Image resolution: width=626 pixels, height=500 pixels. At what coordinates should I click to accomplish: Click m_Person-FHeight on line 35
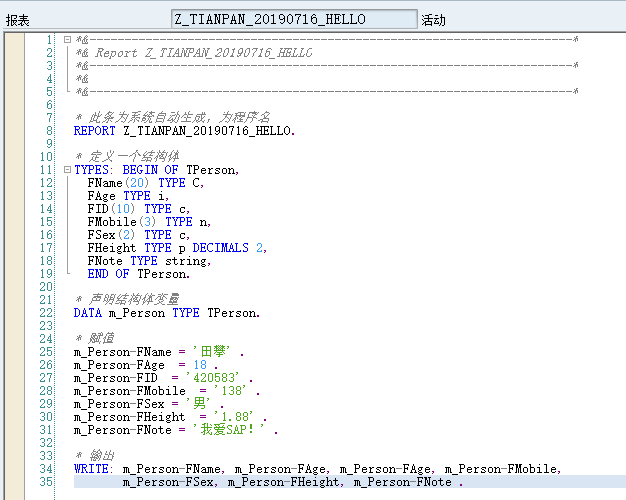[x=283, y=482]
